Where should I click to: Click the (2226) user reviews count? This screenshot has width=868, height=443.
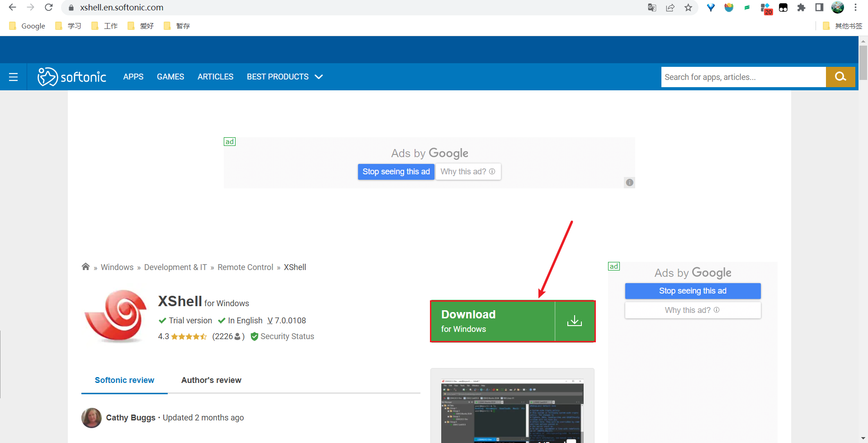point(228,336)
